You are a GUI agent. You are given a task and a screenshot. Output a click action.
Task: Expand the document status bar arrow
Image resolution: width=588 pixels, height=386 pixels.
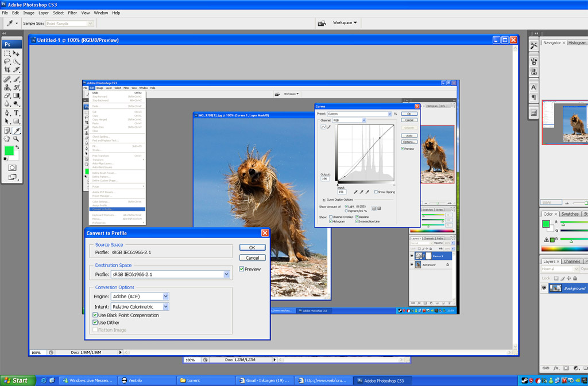tap(121, 352)
